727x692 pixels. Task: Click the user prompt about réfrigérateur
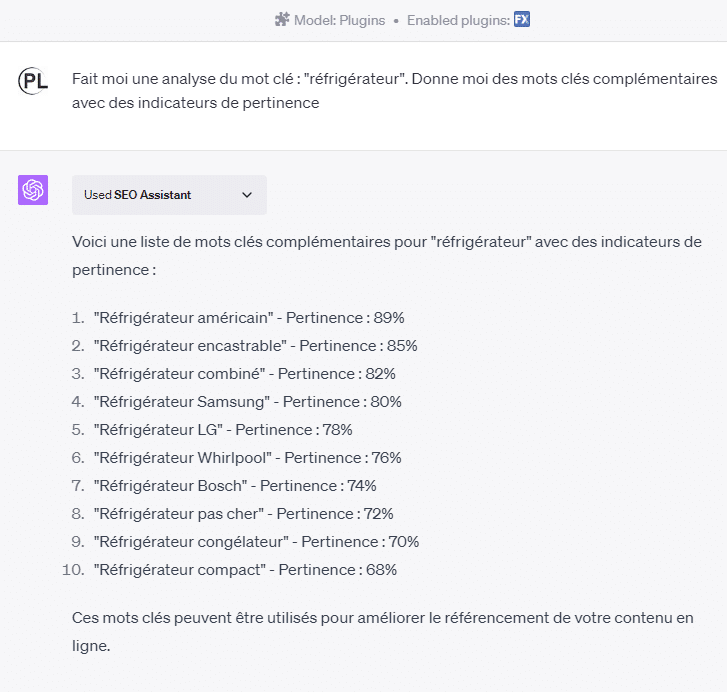[395, 91]
